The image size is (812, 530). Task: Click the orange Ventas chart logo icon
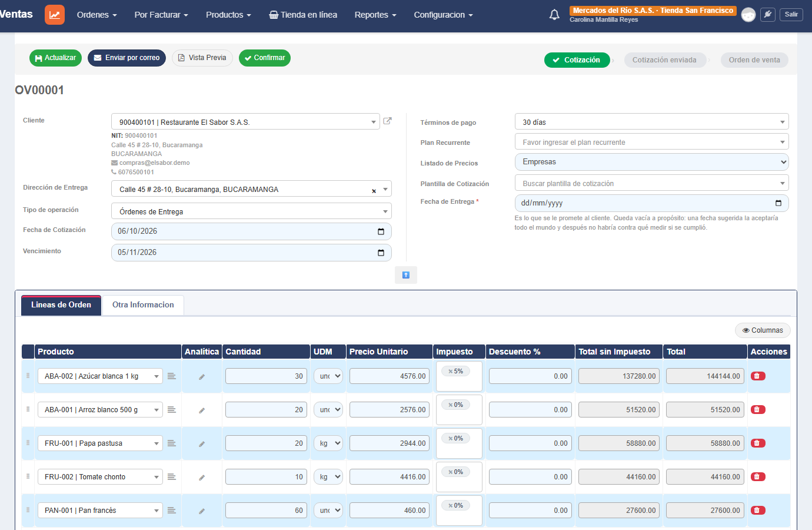[54, 15]
